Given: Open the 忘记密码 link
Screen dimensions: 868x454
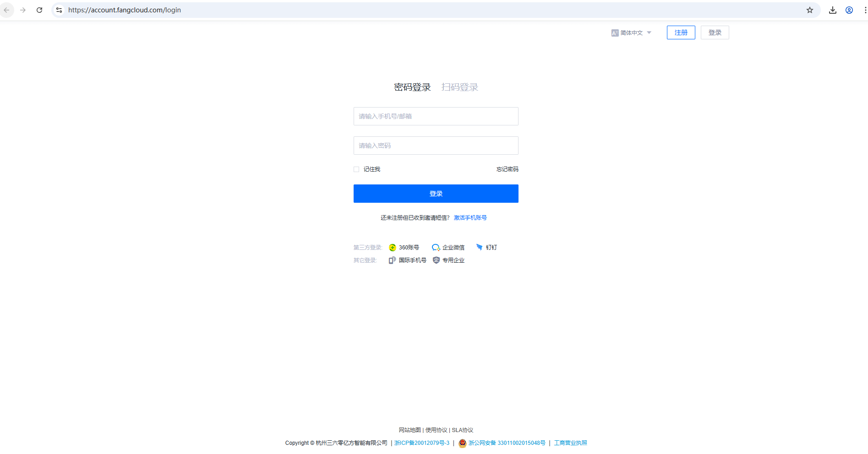Looking at the screenshot, I should 507,169.
